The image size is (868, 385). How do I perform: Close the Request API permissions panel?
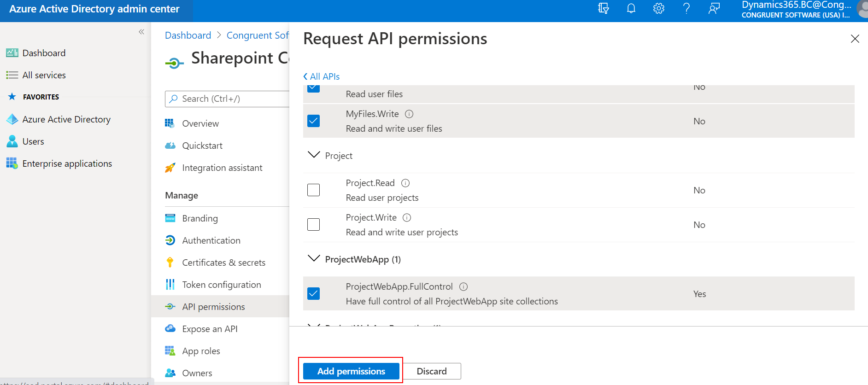point(855,39)
